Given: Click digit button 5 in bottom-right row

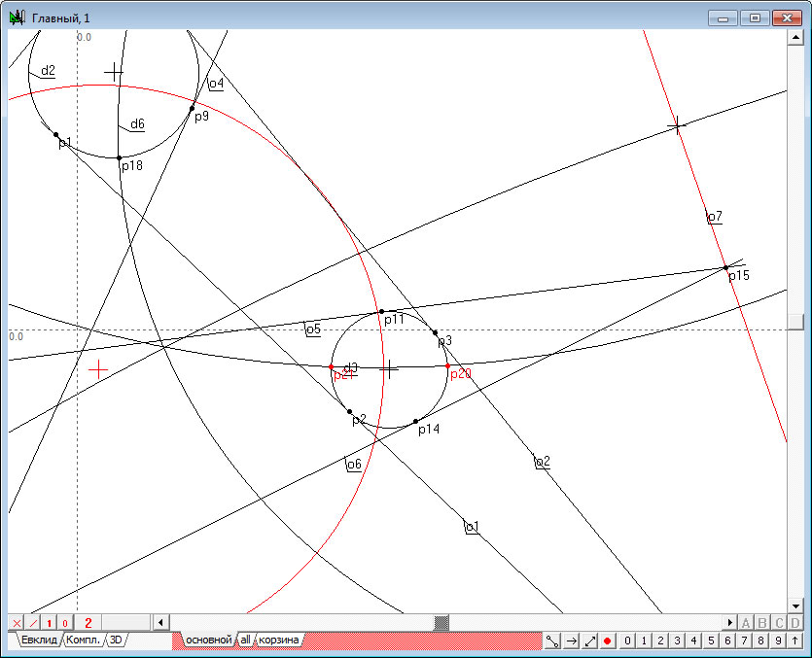Looking at the screenshot, I should point(711,641).
